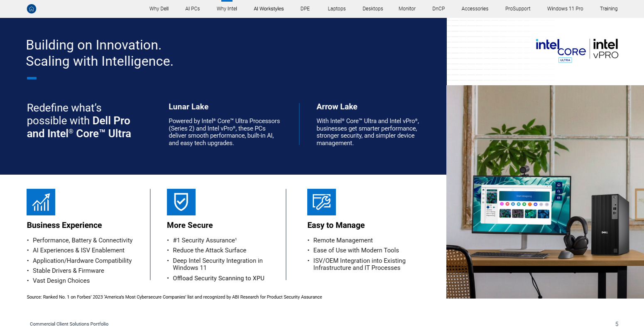Select the DnCP menu item

(438, 9)
